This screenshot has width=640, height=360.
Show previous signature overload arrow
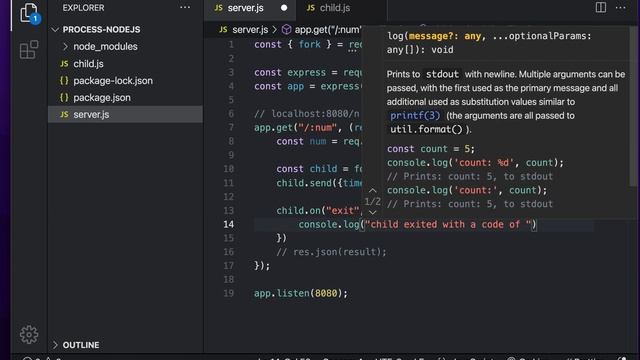coord(372,191)
